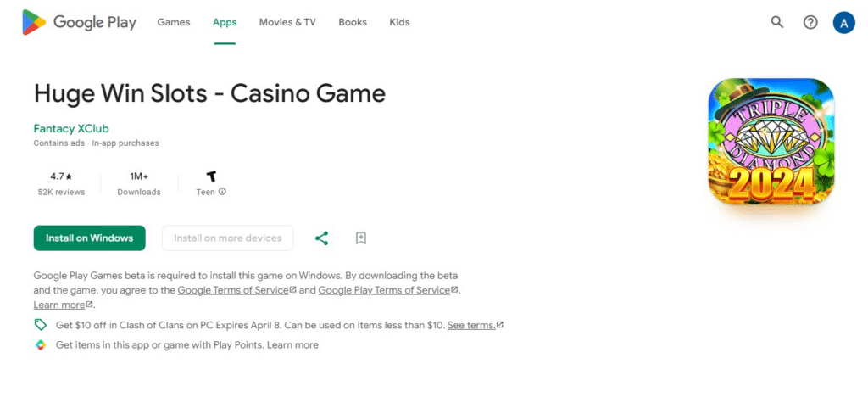Image resolution: width=868 pixels, height=403 pixels.
Task: Click the Play Points icon
Action: coord(41,344)
